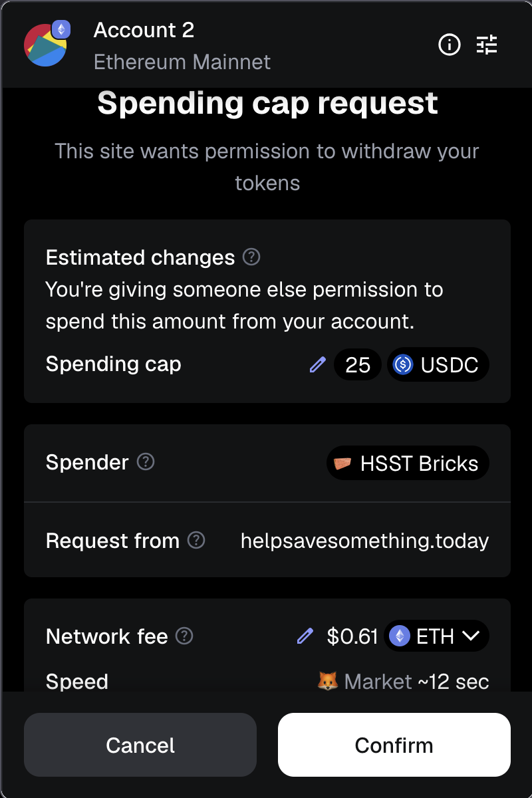Click the spending cap value 25
Image resolution: width=532 pixels, height=798 pixels.
358,364
